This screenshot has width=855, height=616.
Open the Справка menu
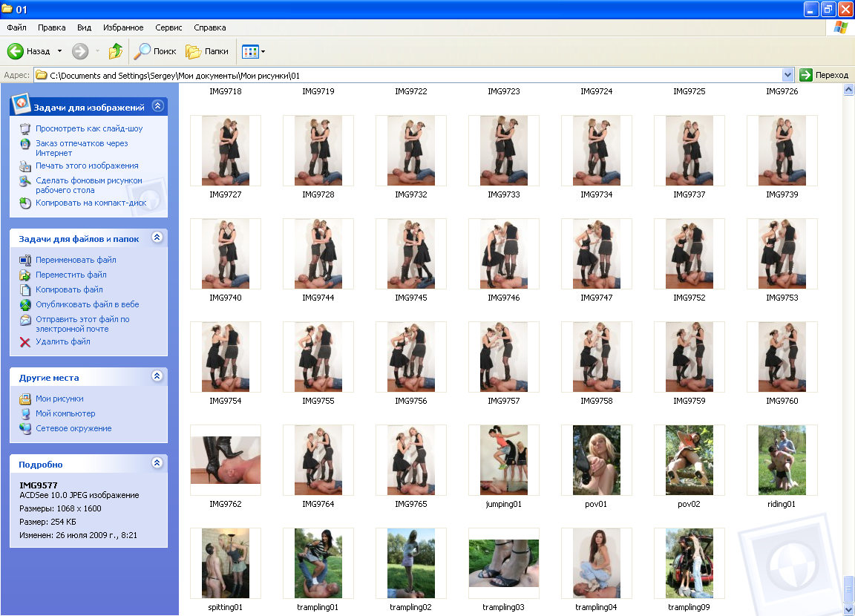tap(210, 27)
